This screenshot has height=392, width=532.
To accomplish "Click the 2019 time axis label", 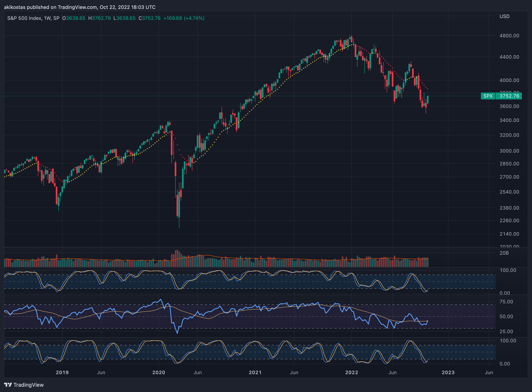I will click(62, 372).
